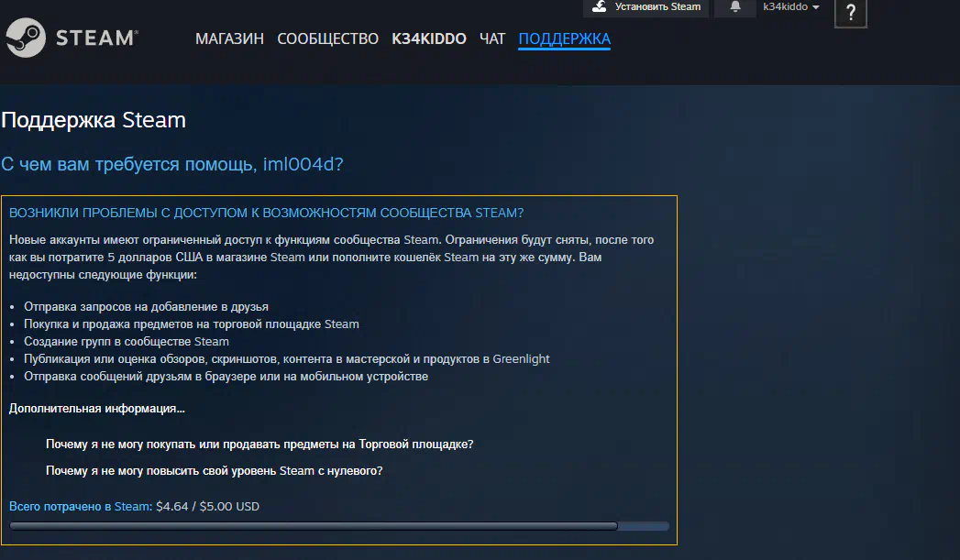Viewport: 960px width, 560px height.
Task: Click the Установить Steam button
Action: (646, 7)
